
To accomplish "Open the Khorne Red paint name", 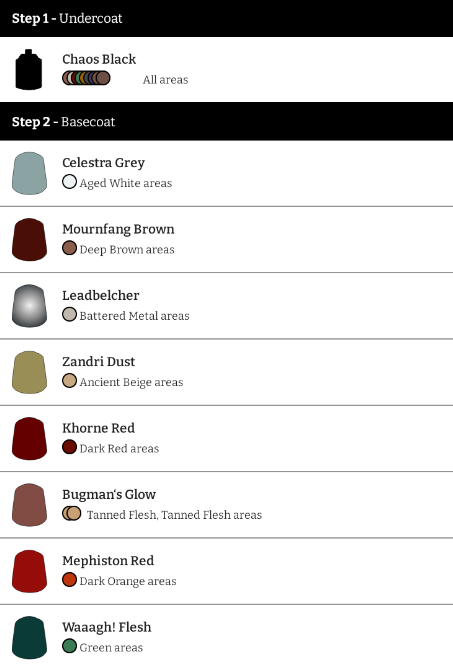I will coord(98,428).
